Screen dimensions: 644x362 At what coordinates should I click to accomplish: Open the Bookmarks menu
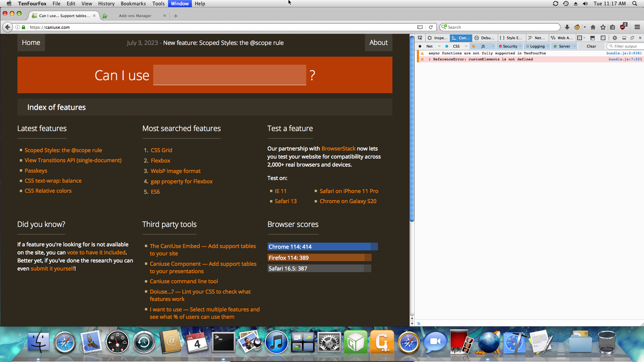point(133,4)
